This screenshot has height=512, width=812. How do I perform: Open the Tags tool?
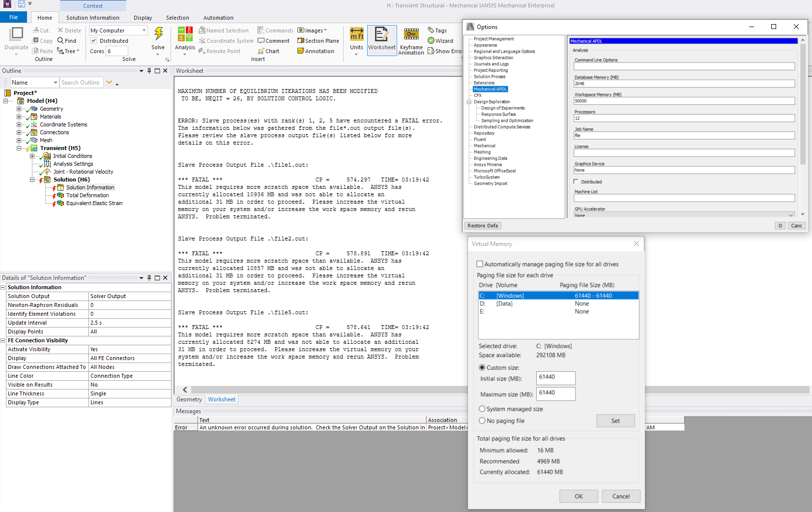click(x=437, y=30)
